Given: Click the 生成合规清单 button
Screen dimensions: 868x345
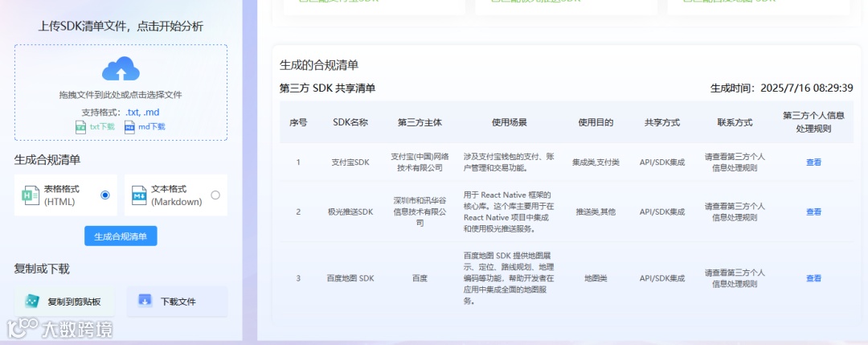Looking at the screenshot, I should [x=121, y=236].
